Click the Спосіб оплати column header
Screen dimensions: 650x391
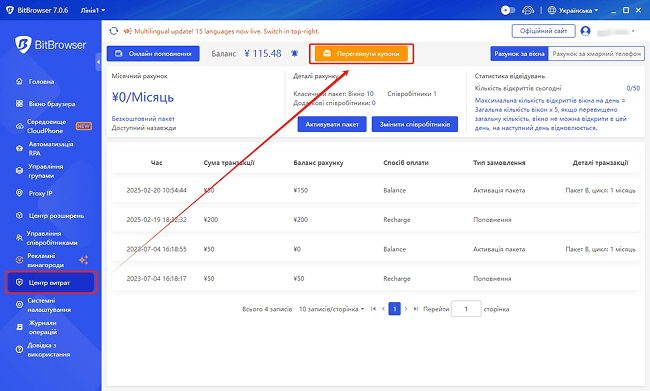point(406,163)
